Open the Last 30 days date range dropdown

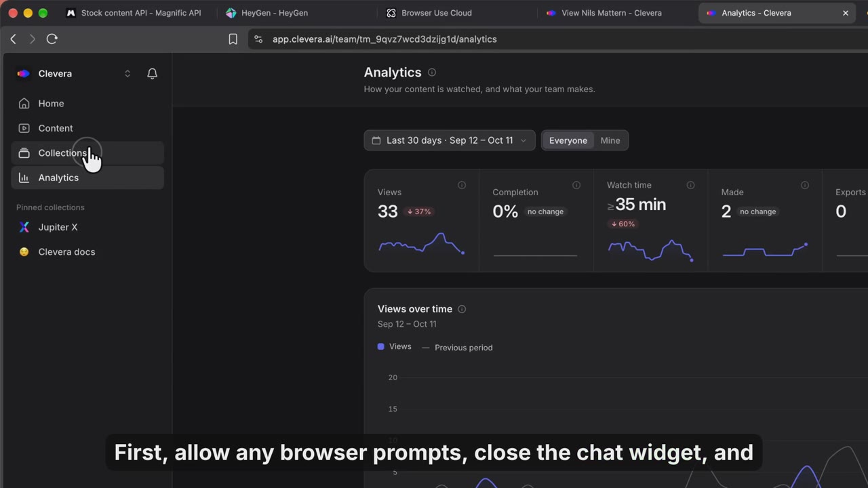click(x=450, y=140)
